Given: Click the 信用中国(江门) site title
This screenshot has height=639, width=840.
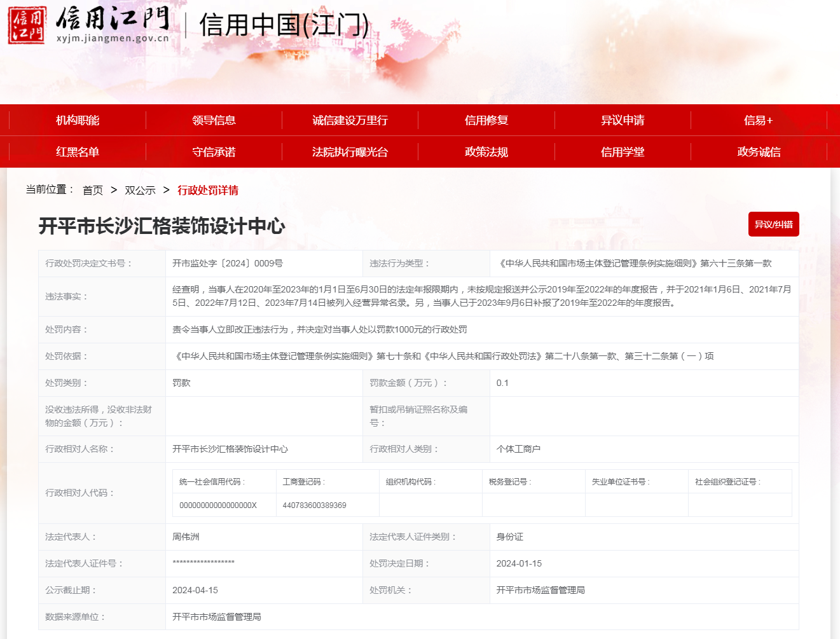Looking at the screenshot, I should pyautogui.click(x=284, y=25).
